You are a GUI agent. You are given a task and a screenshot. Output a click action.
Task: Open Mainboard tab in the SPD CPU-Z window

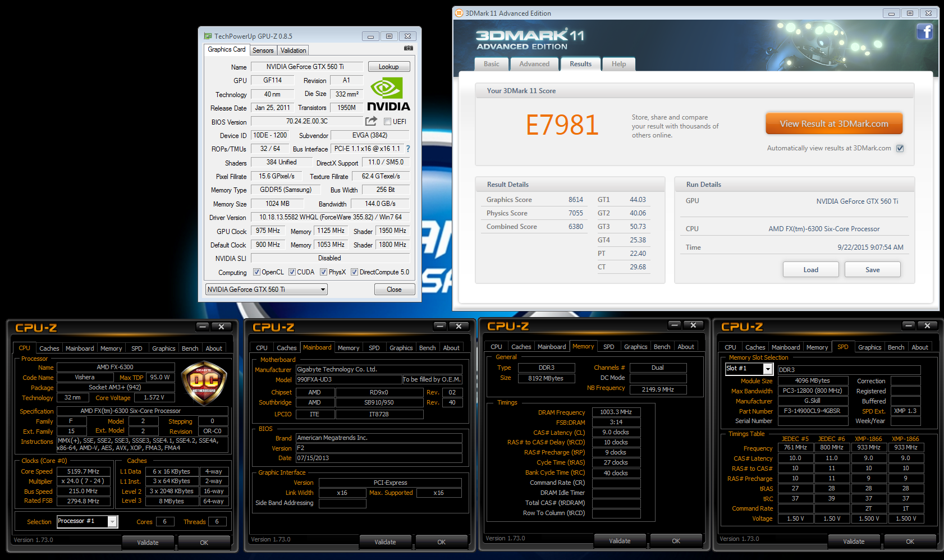coord(786,347)
